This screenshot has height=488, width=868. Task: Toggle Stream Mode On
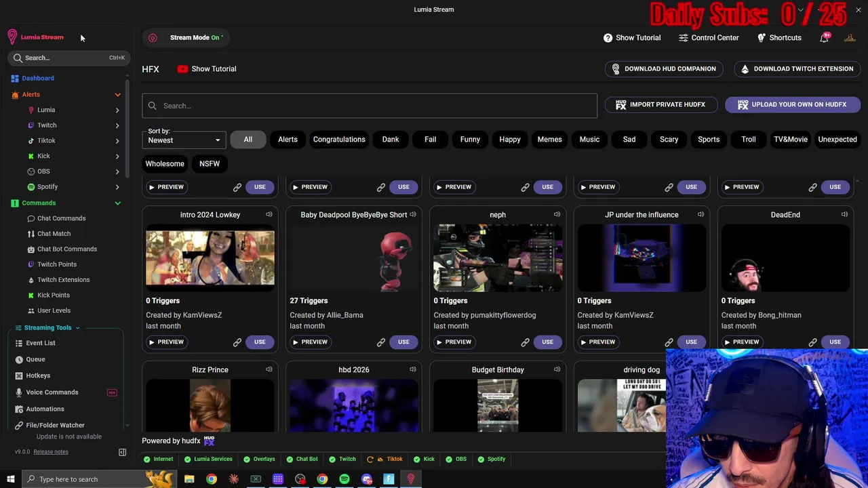(x=196, y=38)
